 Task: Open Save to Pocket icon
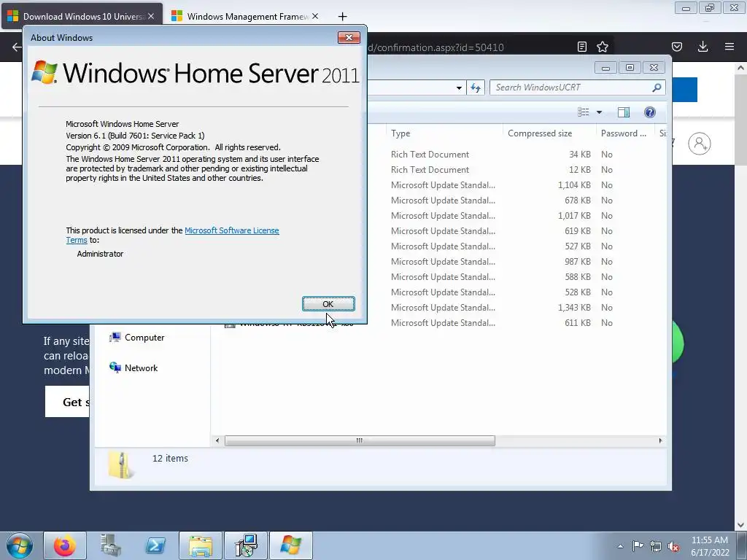click(x=677, y=47)
